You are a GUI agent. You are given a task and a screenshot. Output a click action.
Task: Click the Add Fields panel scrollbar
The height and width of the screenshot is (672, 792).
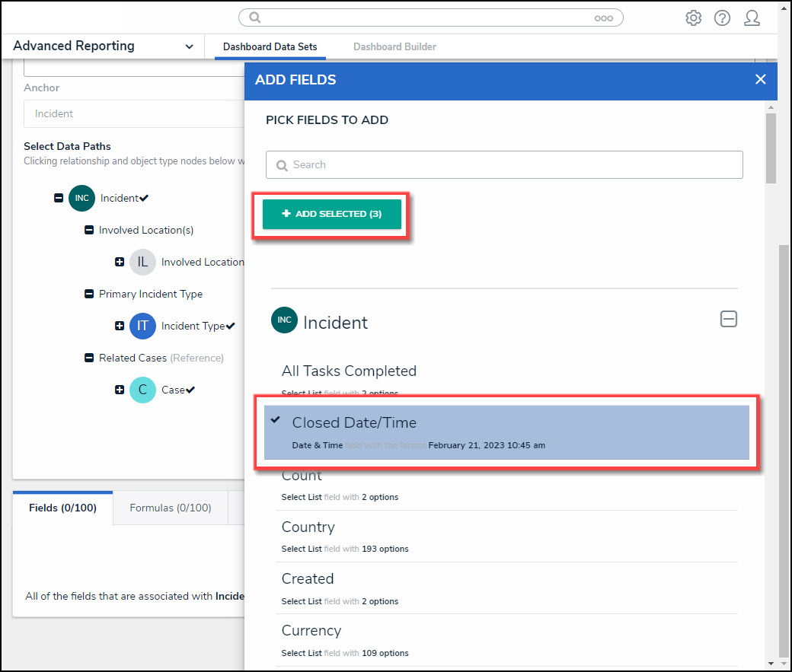click(x=771, y=148)
